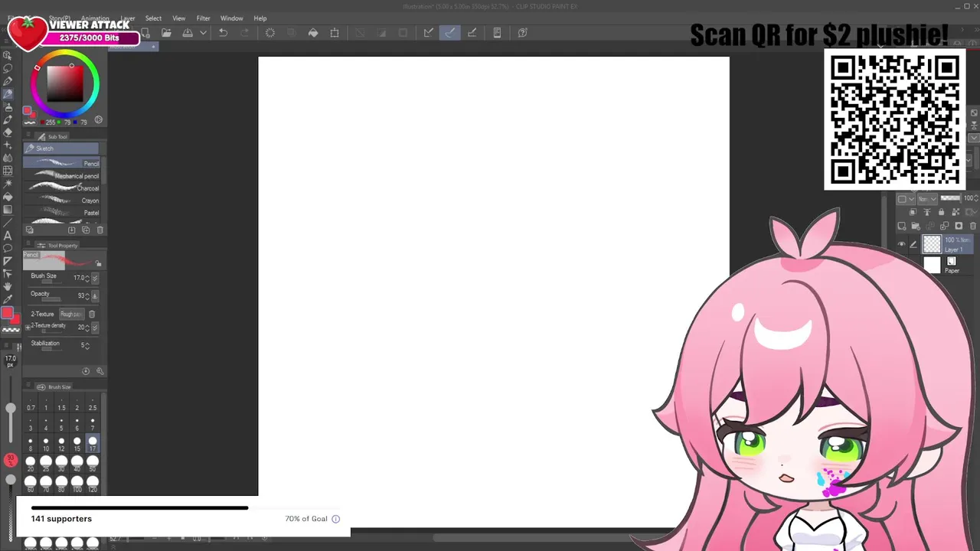This screenshot has width=980, height=551.
Task: Select the Blend tool
Action: tap(8, 158)
